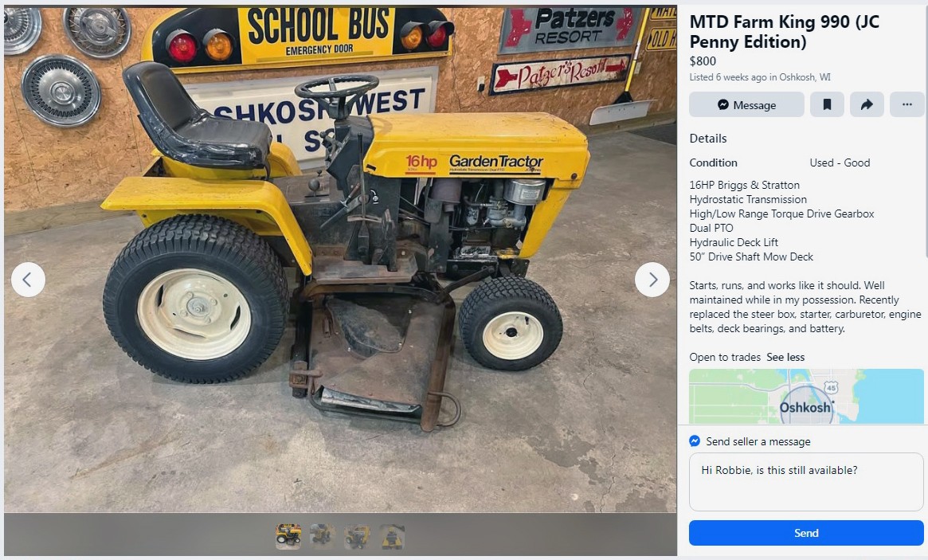The width and height of the screenshot is (928, 560).
Task: Select the first tractor thumbnail
Action: 288,536
